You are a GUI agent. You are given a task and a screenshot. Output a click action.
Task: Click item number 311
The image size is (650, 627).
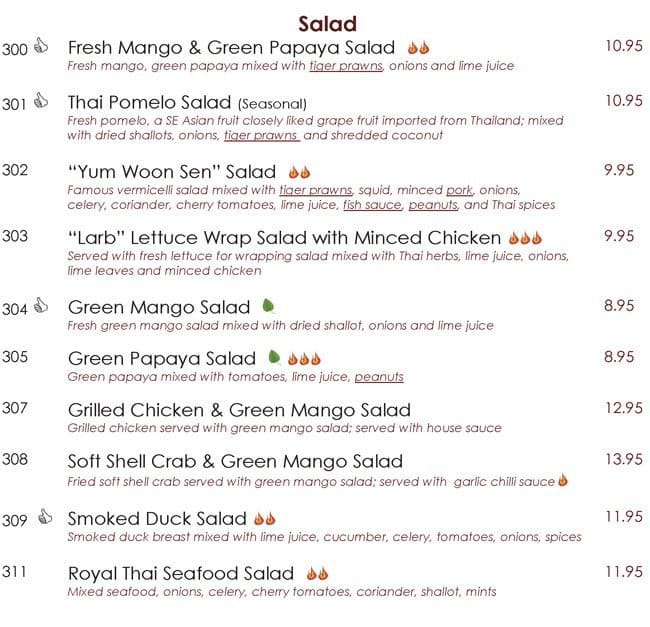point(15,573)
